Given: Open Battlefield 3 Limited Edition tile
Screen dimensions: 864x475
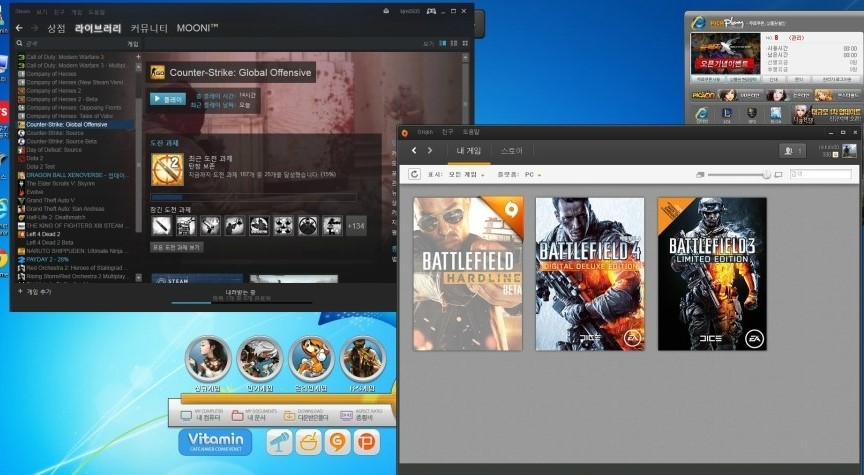Looking at the screenshot, I should click(712, 274).
